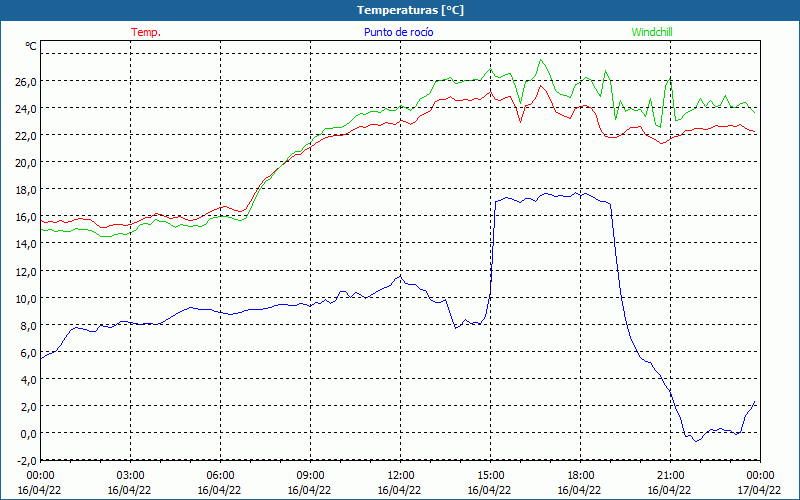Click the 03:00 time axis label

(131, 476)
